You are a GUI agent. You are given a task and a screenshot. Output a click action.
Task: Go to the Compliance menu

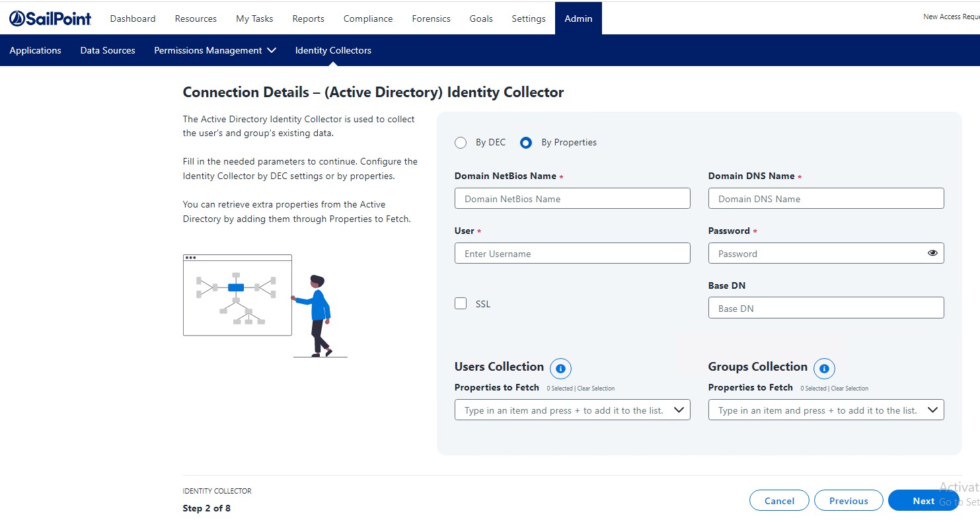pyautogui.click(x=368, y=19)
